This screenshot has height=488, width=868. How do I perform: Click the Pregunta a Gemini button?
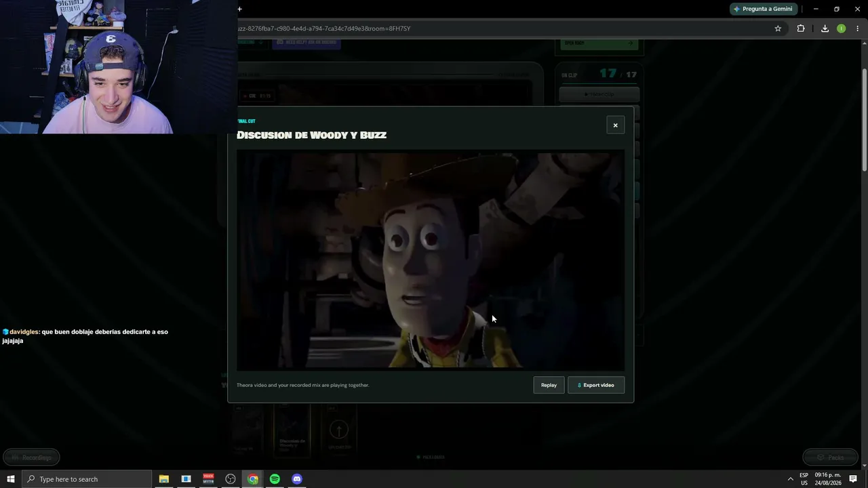click(763, 9)
